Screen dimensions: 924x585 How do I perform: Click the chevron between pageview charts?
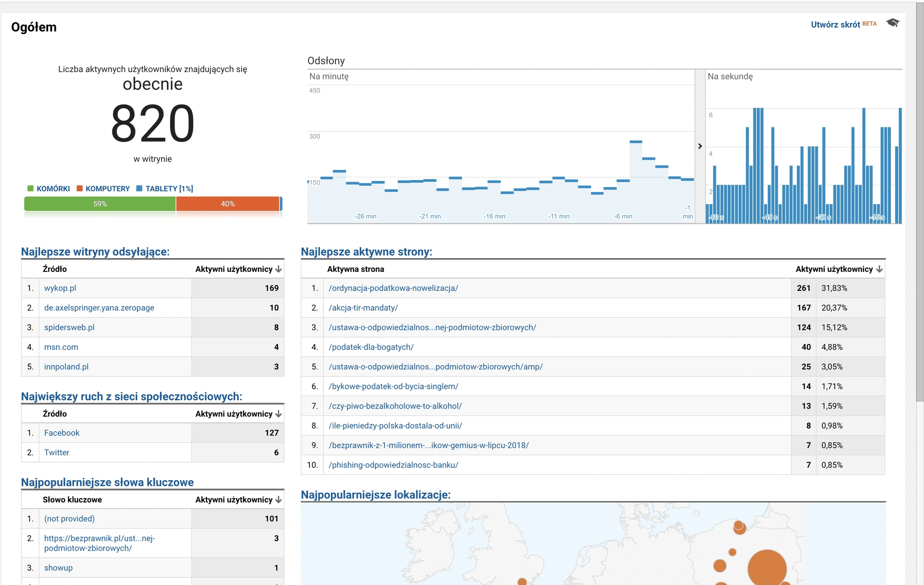tap(700, 146)
